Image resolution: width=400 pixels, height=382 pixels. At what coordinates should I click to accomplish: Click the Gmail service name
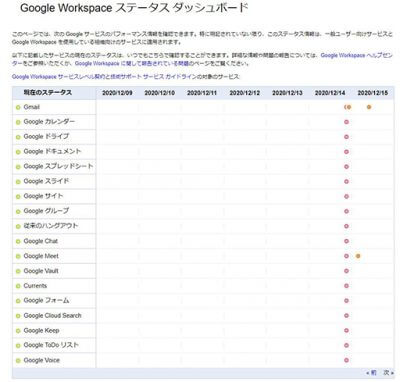pyautogui.click(x=32, y=107)
